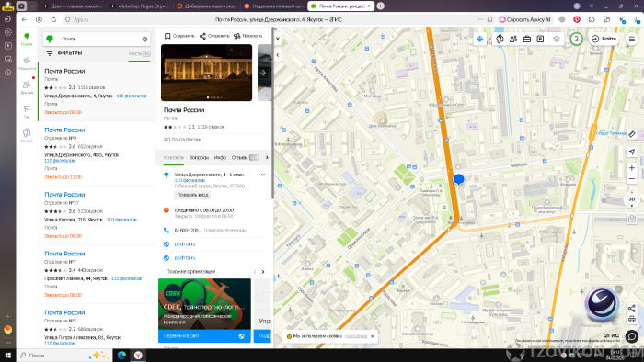Open the hamburger main menu on the map
This screenshot has width=644, height=362.
(632, 39)
